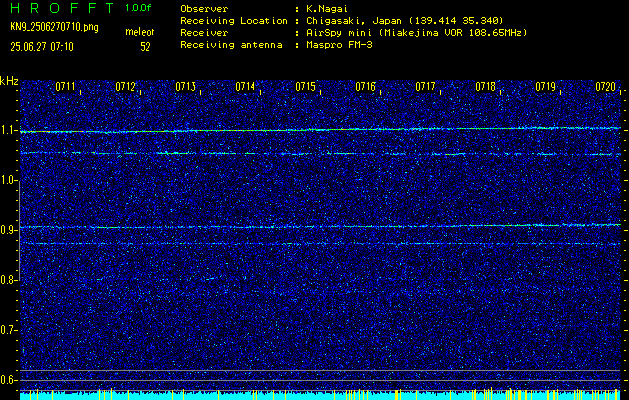Click the Receiving antenna field label

pyautogui.click(x=231, y=45)
